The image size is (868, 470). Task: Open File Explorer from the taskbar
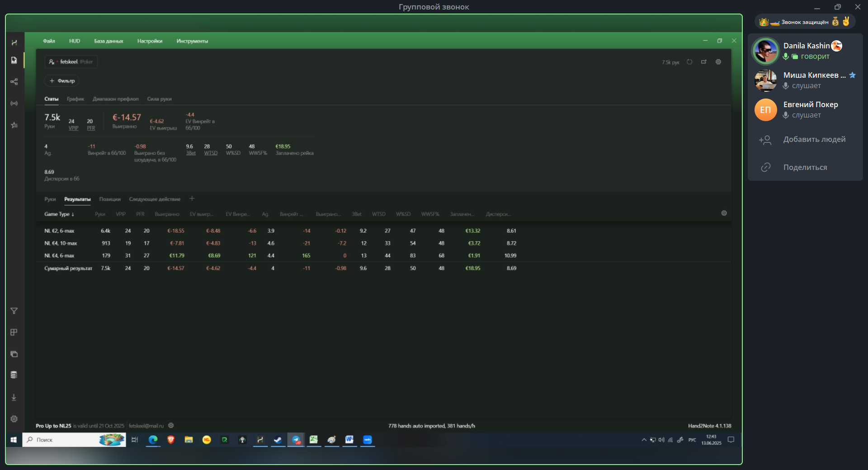pos(189,440)
